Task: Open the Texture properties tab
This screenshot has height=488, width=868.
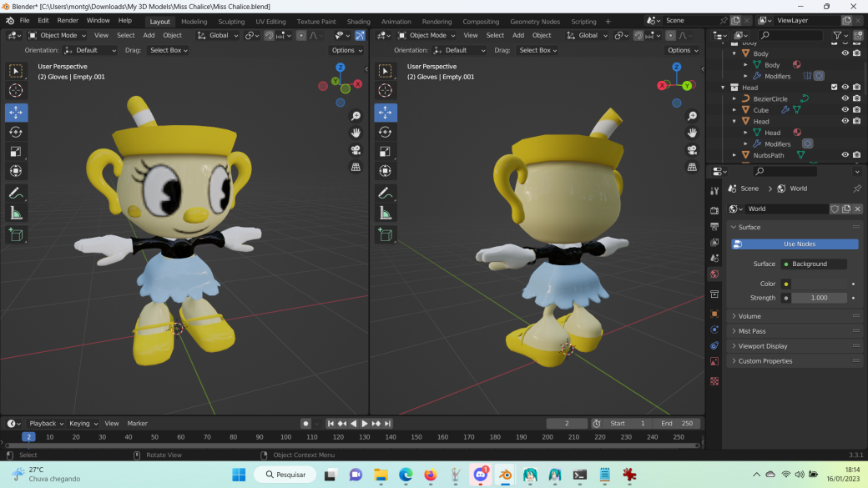Action: tap(714, 381)
